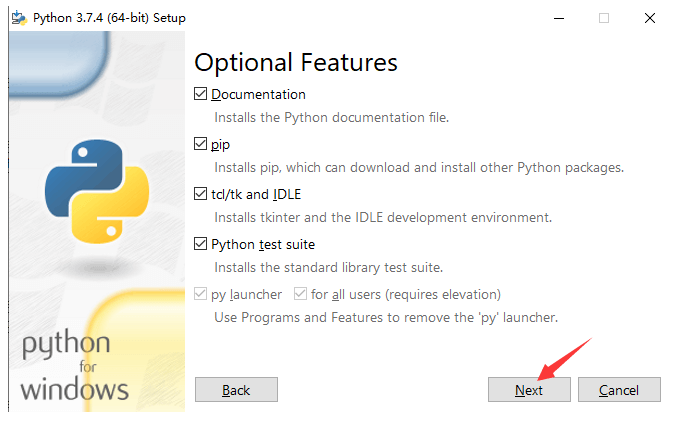Uncheck the Python test suite option

coord(201,244)
